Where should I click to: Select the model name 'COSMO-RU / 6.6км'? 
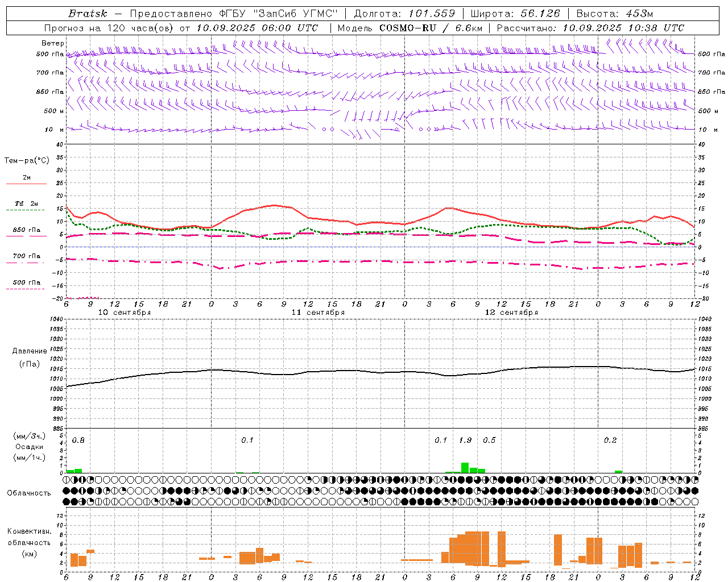(431, 28)
